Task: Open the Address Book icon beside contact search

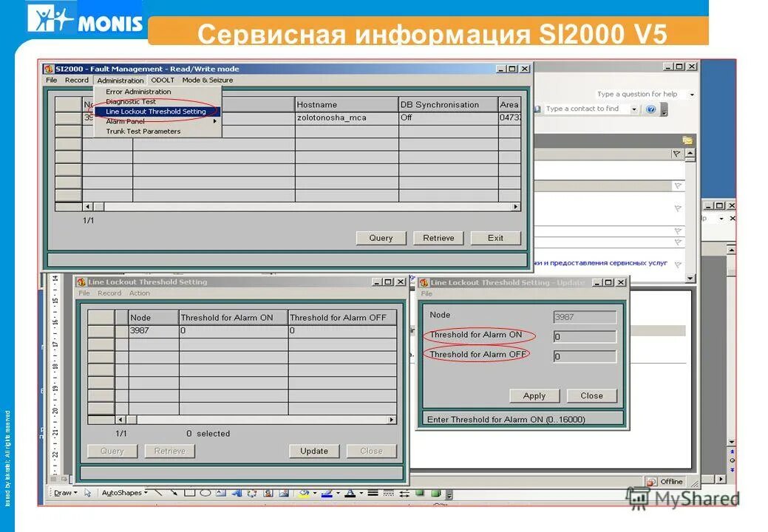Action: (x=537, y=109)
